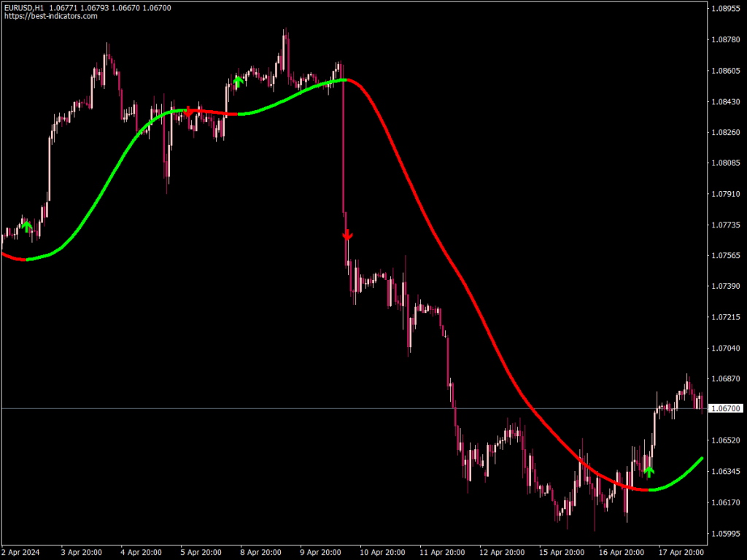Click the red down arrow near 5 Apr
This screenshot has width=747, height=560.
coord(188,112)
